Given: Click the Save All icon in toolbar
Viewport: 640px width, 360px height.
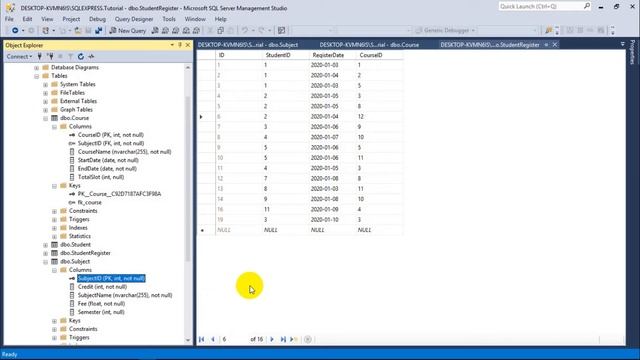Looking at the screenshot, I should (98, 31).
